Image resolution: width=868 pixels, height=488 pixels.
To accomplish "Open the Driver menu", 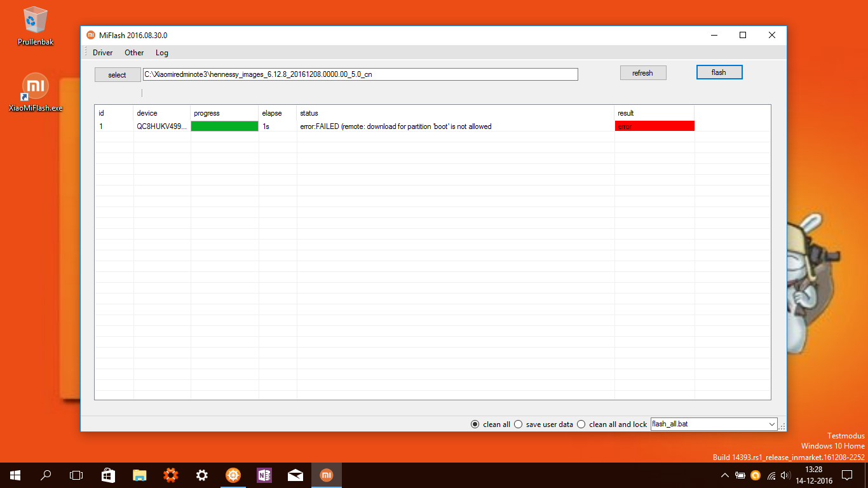I will 102,53.
